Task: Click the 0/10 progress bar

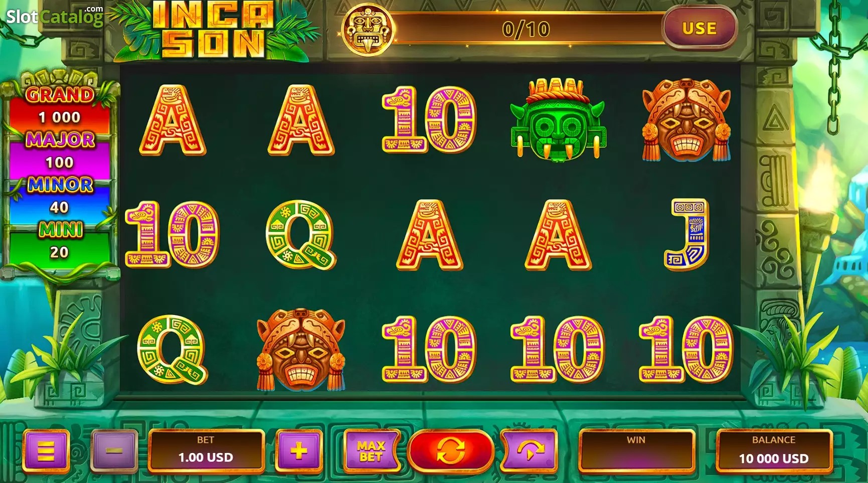Action: tap(527, 29)
